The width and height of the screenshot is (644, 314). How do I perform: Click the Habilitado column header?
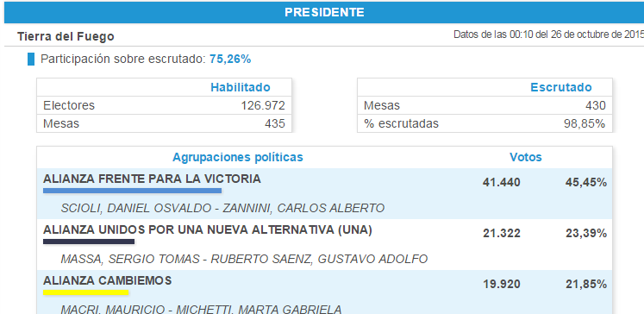pos(241,87)
